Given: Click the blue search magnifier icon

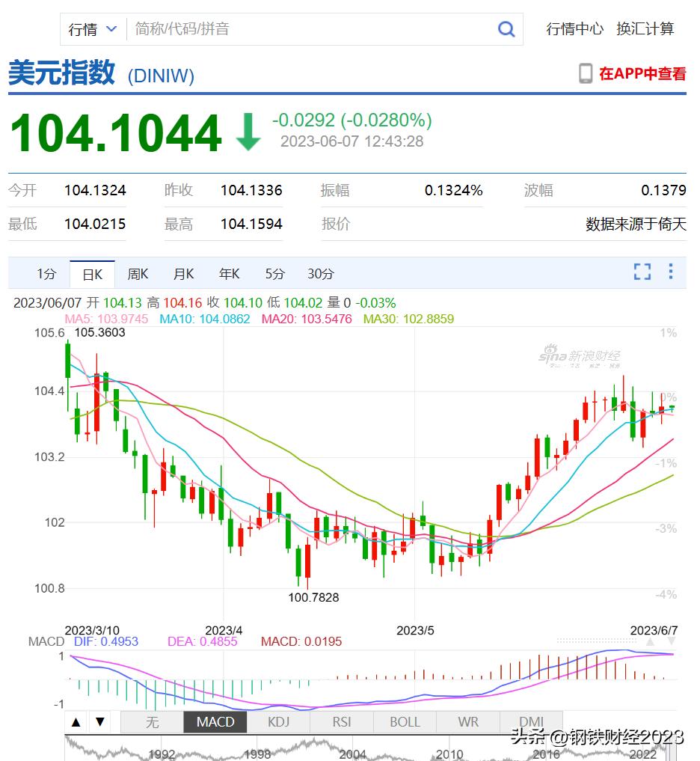Looking at the screenshot, I should (506, 28).
